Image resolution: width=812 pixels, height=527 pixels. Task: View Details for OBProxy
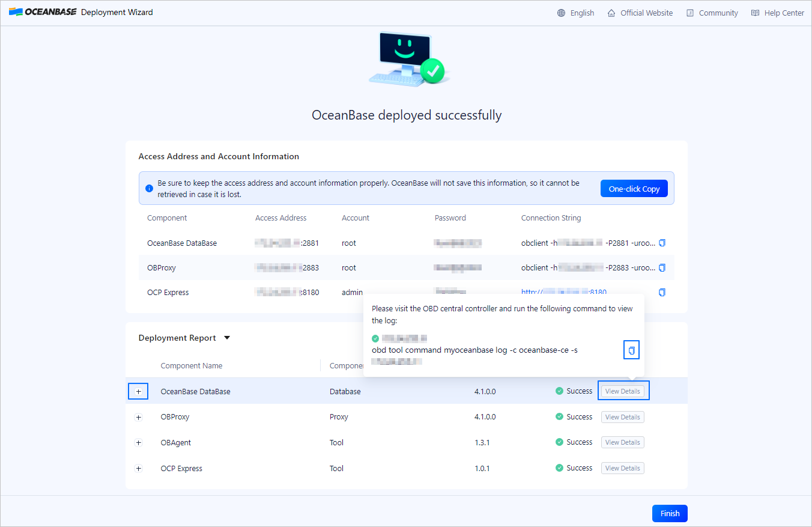622,417
